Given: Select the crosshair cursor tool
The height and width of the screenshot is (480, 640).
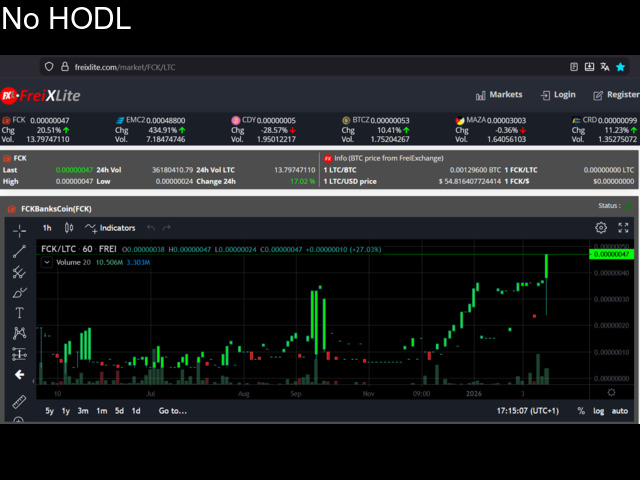Looking at the screenshot, I should (19, 231).
